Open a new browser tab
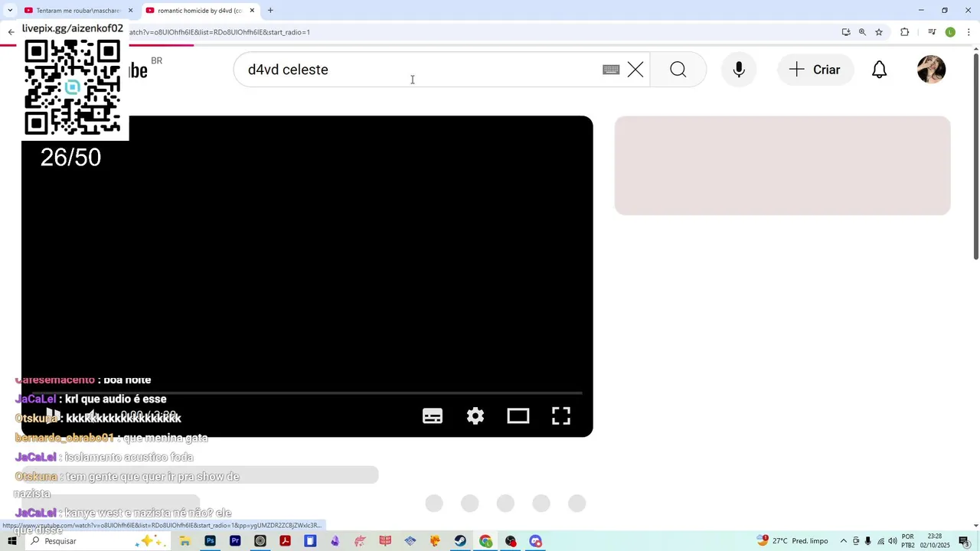980x551 pixels. click(x=270, y=11)
